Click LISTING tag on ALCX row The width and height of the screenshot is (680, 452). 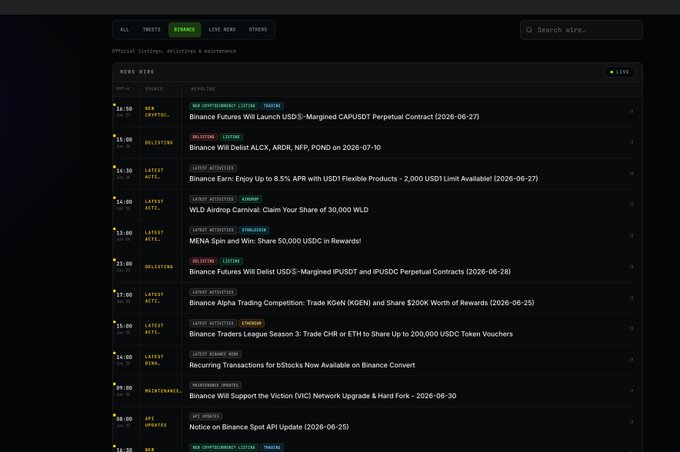pos(231,137)
